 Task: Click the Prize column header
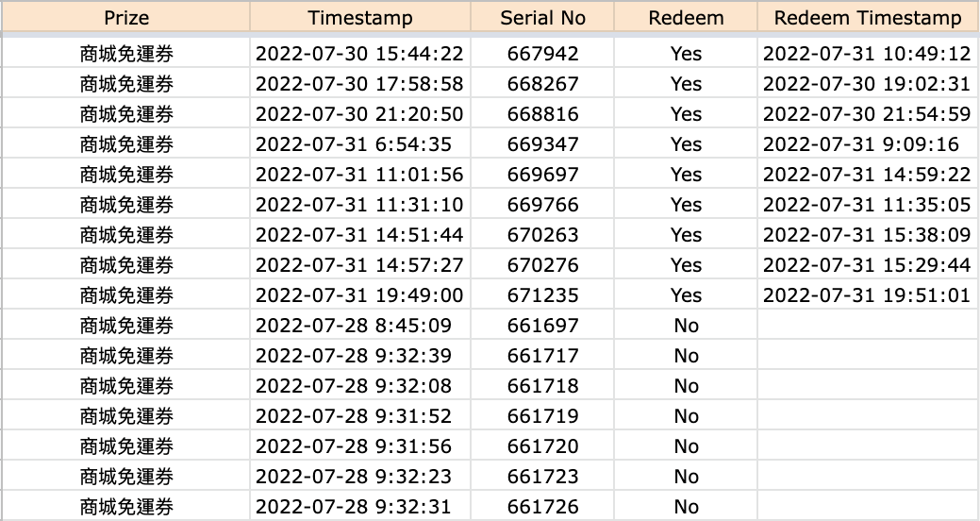pos(126,18)
